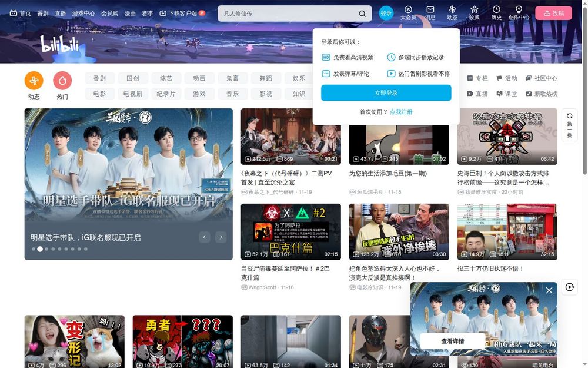The width and height of the screenshot is (588, 368).
Task: Open 历史 history clock icon
Action: [496, 13]
